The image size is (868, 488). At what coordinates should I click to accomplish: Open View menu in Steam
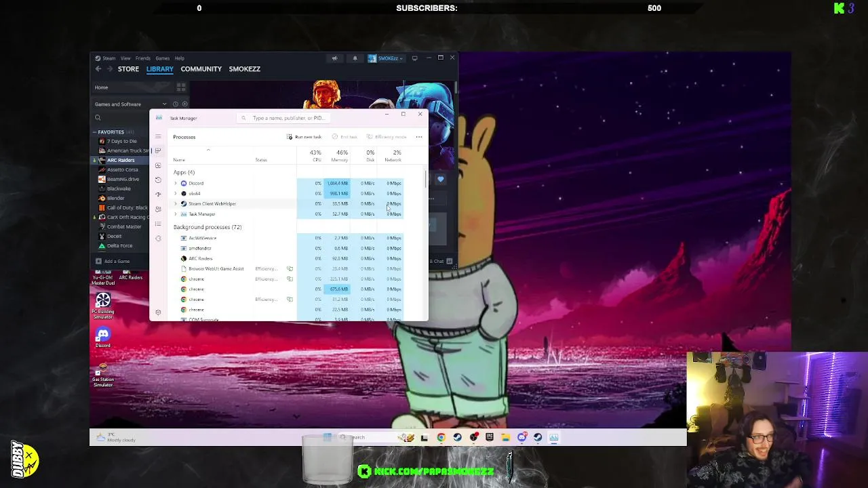pyautogui.click(x=125, y=58)
